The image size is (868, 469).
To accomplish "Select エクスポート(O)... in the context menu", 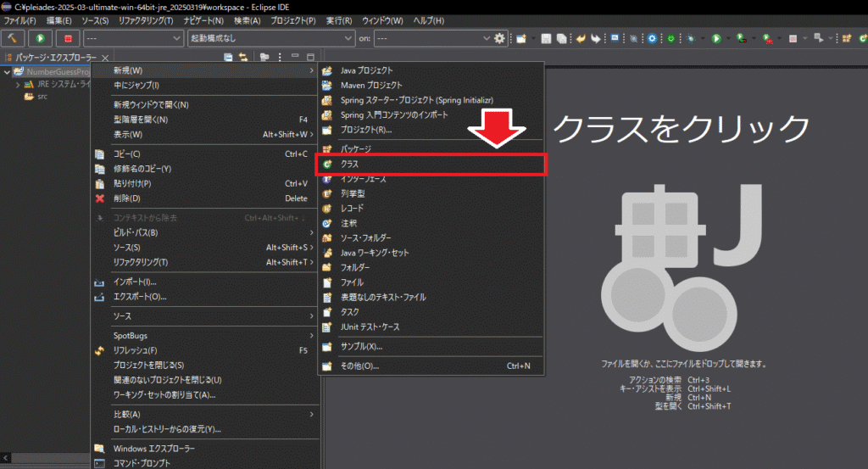I will 204,297.
